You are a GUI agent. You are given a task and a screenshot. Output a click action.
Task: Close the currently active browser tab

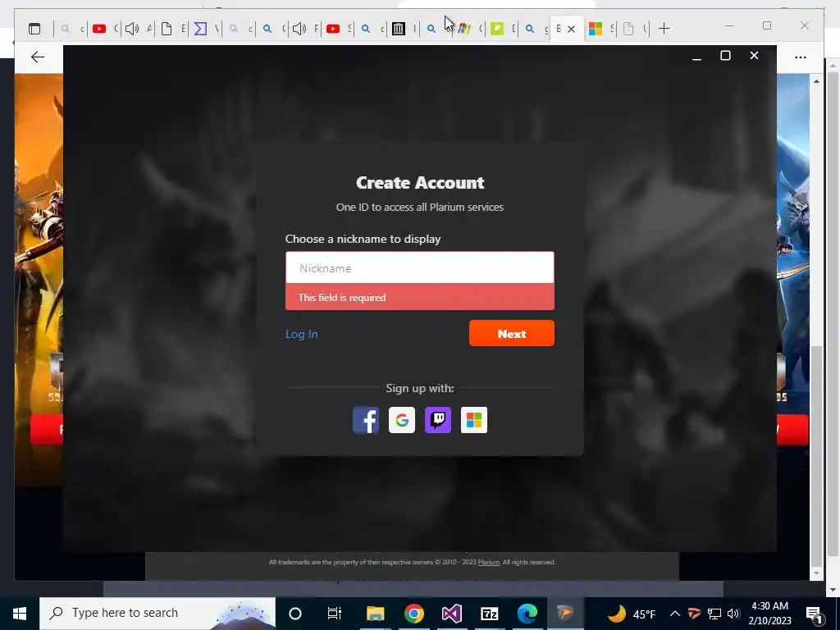(571, 29)
